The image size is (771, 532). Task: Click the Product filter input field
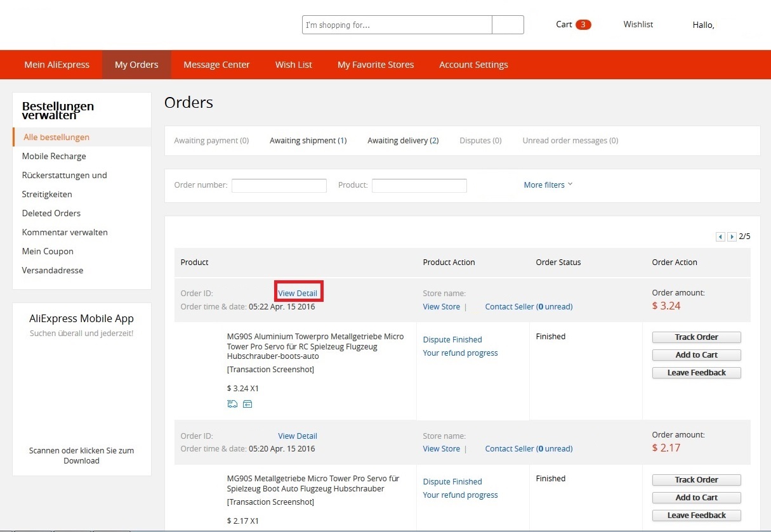(419, 185)
